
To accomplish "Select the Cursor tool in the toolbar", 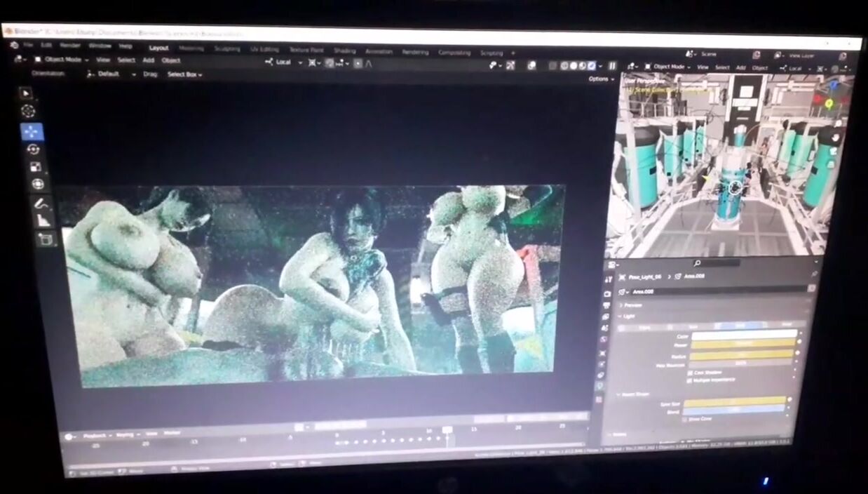I will point(27,111).
